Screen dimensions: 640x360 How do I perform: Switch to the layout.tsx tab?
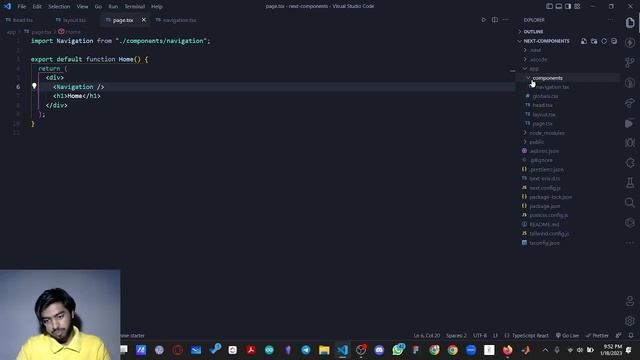(74, 20)
